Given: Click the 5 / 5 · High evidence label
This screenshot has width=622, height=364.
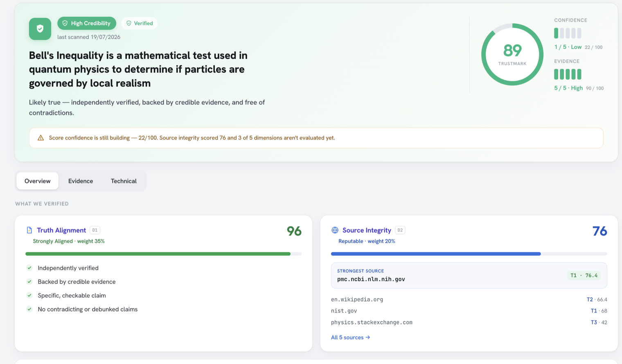Looking at the screenshot, I should [568, 88].
